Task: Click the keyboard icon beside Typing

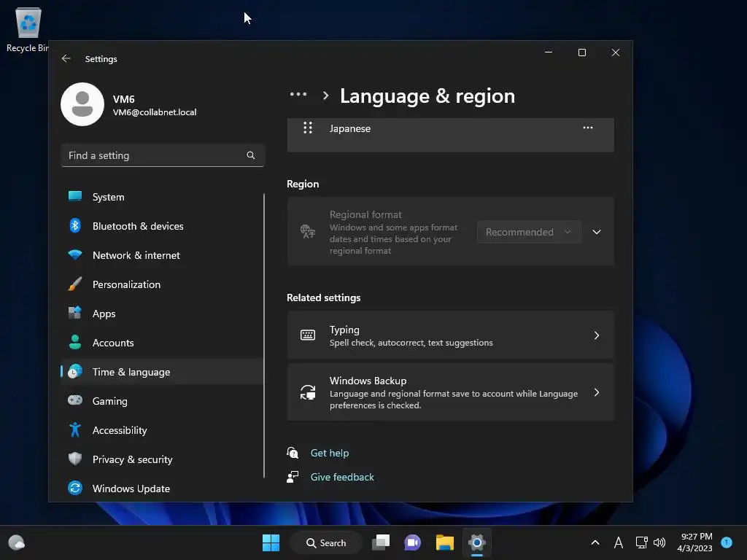Action: (x=308, y=335)
